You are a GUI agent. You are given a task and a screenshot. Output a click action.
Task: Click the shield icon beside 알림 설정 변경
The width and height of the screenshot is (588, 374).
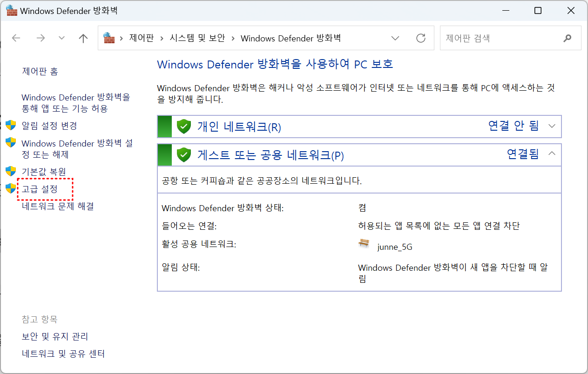[11, 125]
